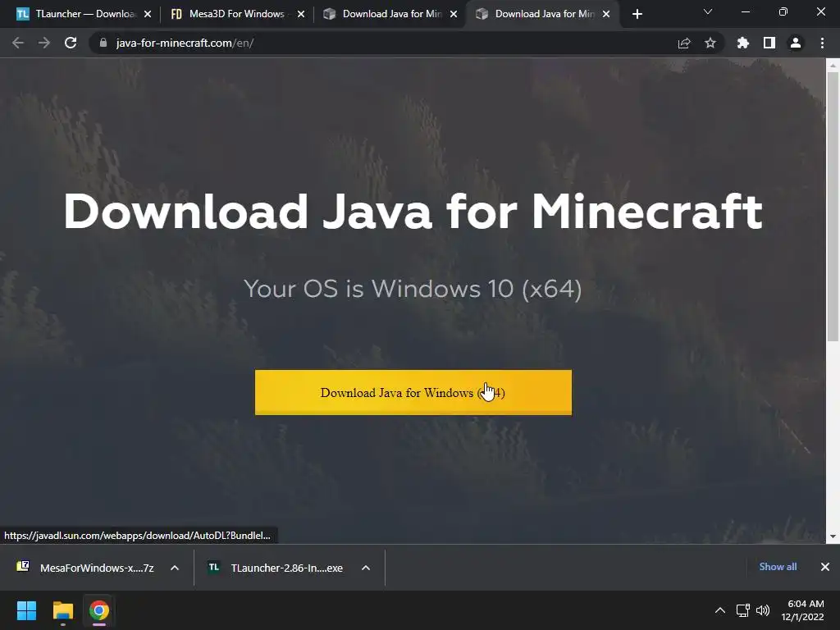Viewport: 840px width, 630px height.
Task: Reload the current page
Action: [x=71, y=43]
